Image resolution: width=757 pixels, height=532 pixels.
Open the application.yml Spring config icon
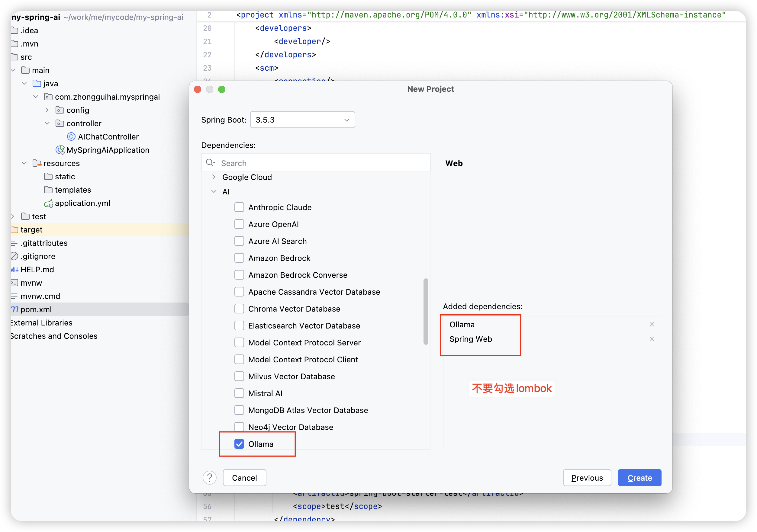48,204
